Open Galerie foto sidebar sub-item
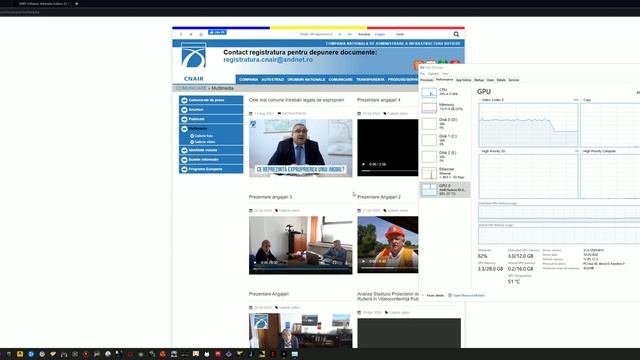The width and height of the screenshot is (640, 360). (203, 136)
